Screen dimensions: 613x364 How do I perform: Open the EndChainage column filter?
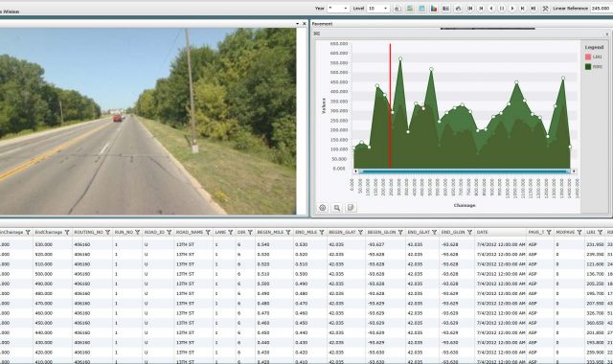[x=67, y=232]
